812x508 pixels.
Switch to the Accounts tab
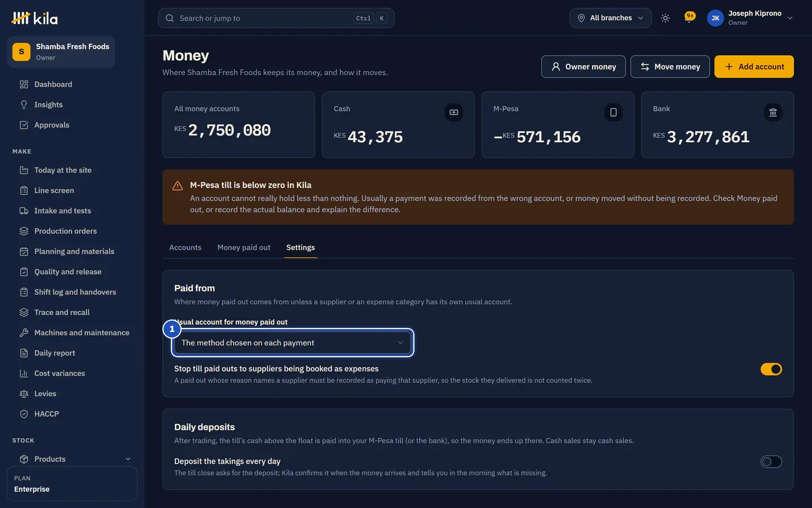(x=185, y=247)
